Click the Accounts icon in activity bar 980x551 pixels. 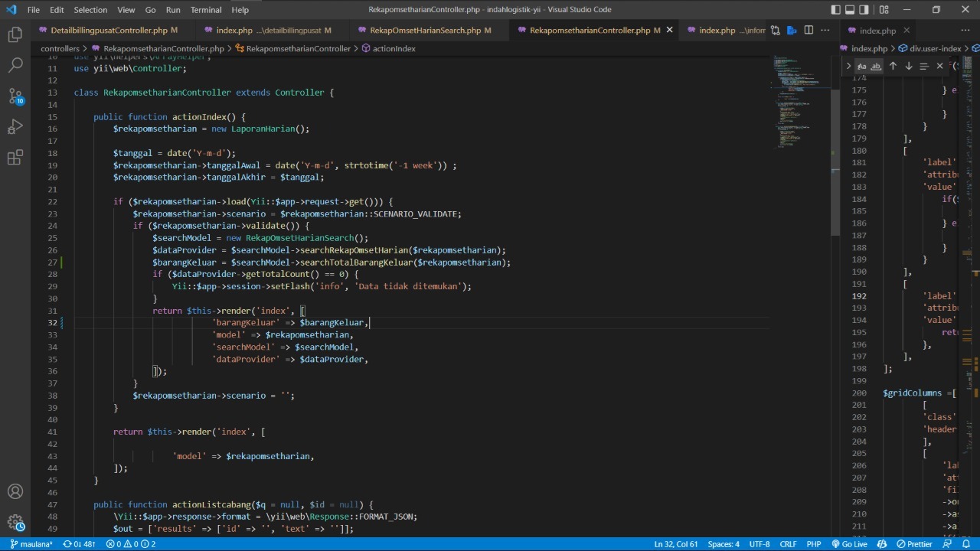point(15,491)
